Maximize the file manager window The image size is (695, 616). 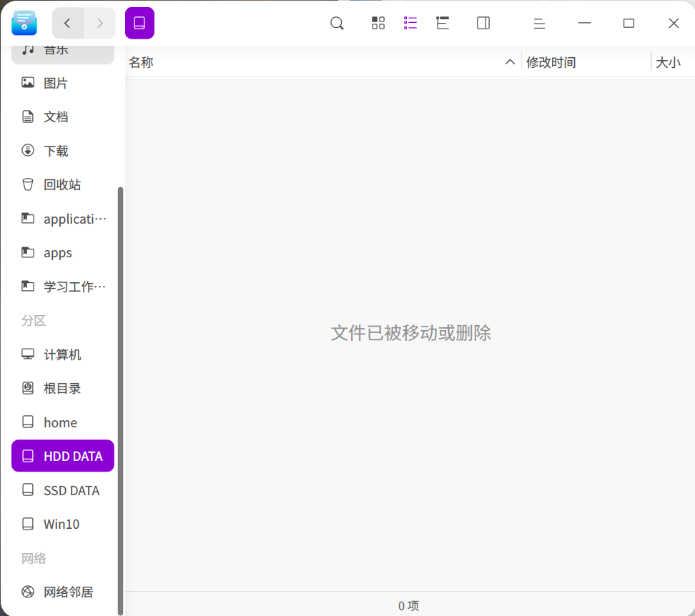(629, 23)
